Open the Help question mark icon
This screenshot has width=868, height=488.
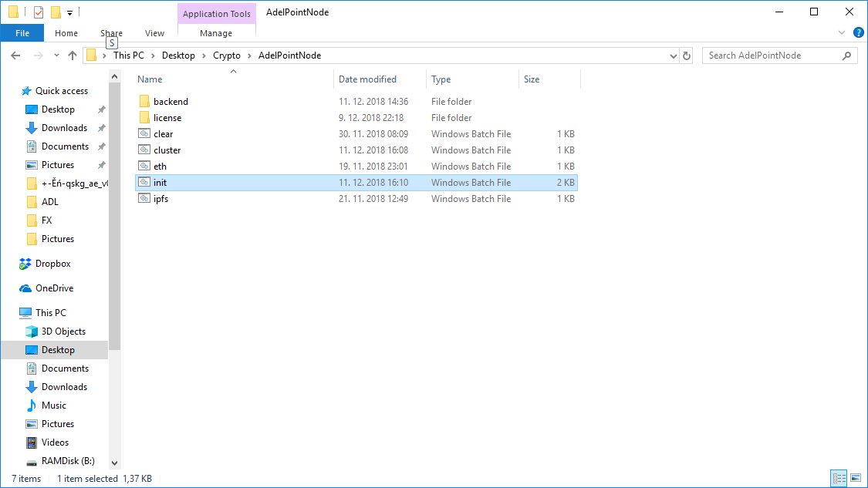coord(858,32)
